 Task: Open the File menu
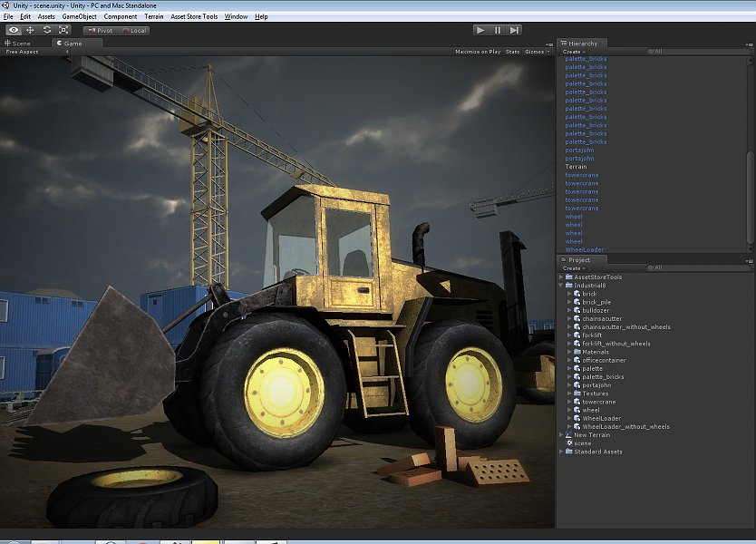tap(8, 16)
